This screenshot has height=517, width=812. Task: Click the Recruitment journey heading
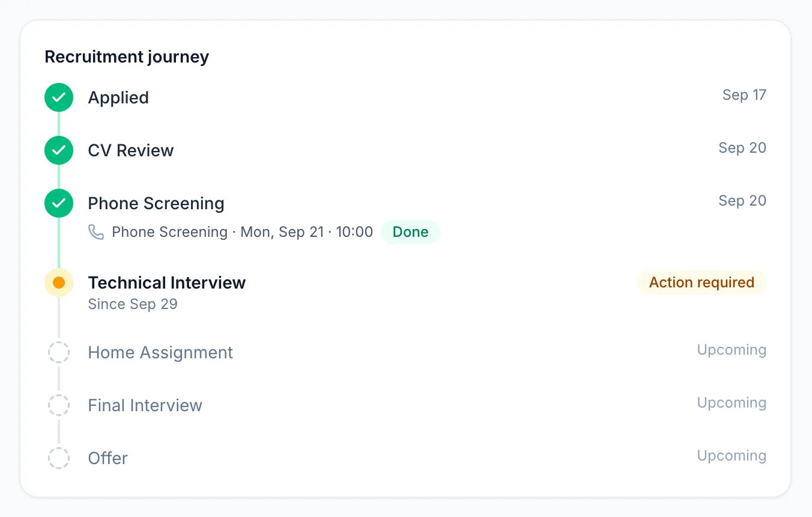tap(127, 57)
